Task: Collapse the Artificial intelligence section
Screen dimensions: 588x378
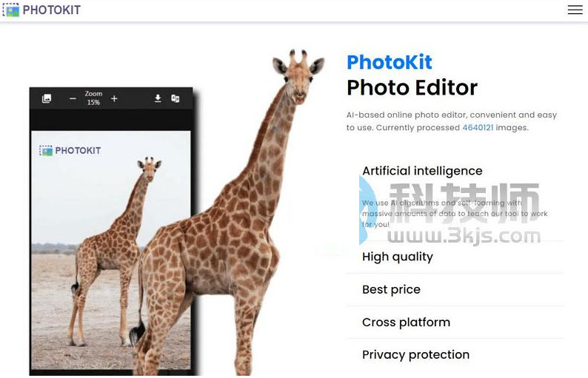Action: pyautogui.click(x=422, y=171)
